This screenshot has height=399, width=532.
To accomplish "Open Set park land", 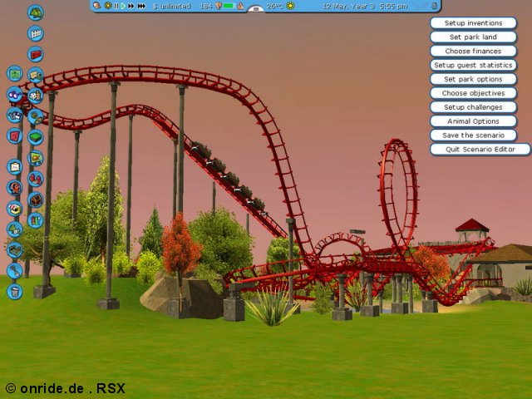I will tap(473, 37).
